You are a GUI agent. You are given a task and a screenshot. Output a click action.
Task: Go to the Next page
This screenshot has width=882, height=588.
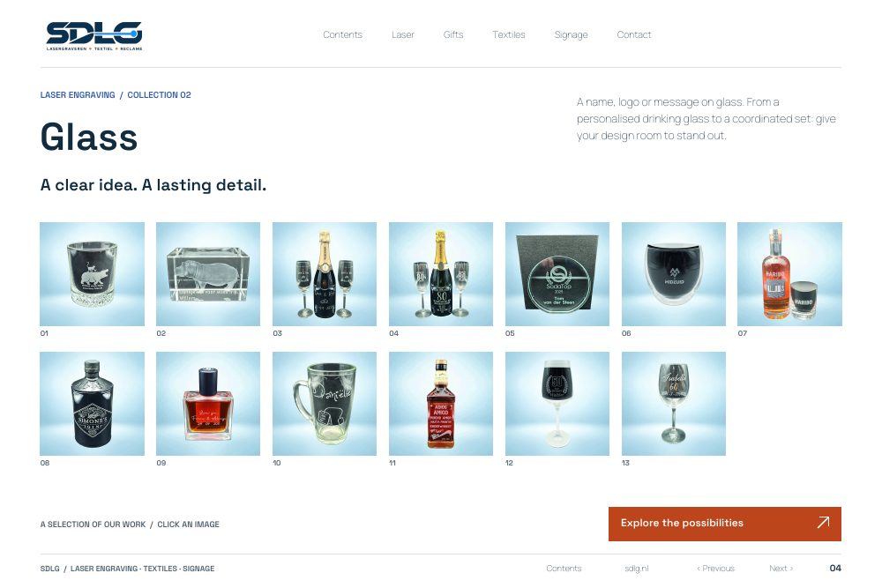tap(781, 569)
